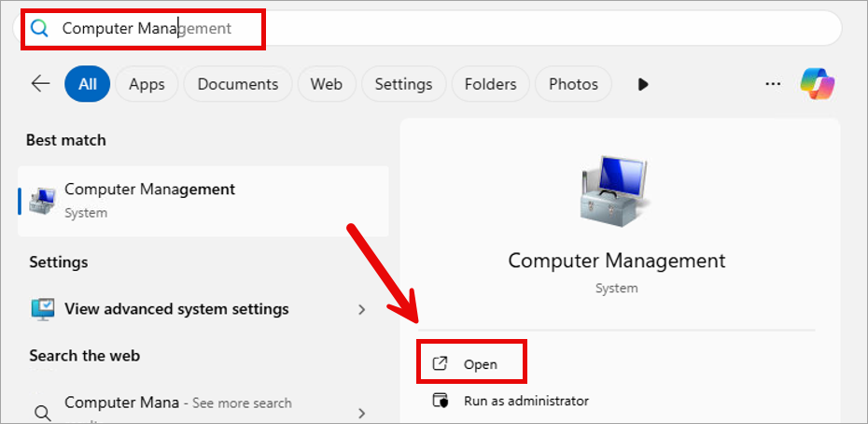Click Open for Computer Management
This screenshot has width=868, height=424.
coord(480,364)
